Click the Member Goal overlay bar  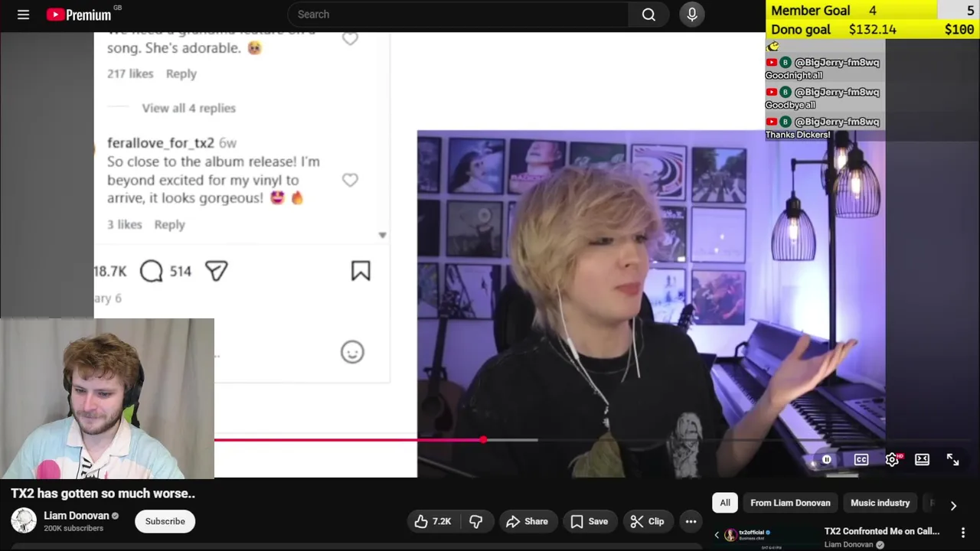(873, 10)
